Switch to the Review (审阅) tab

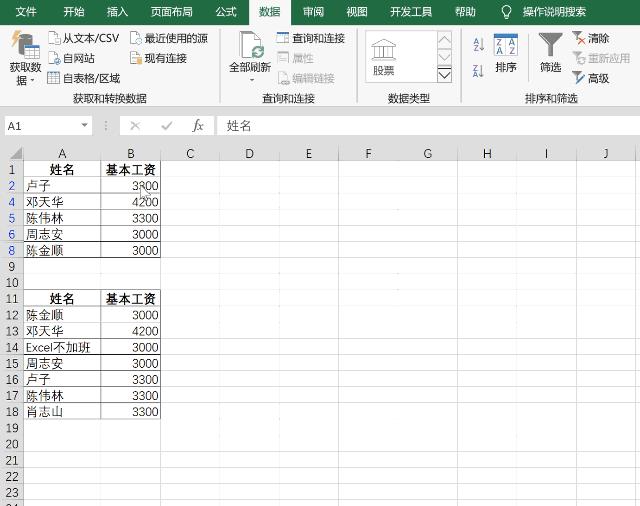click(313, 12)
